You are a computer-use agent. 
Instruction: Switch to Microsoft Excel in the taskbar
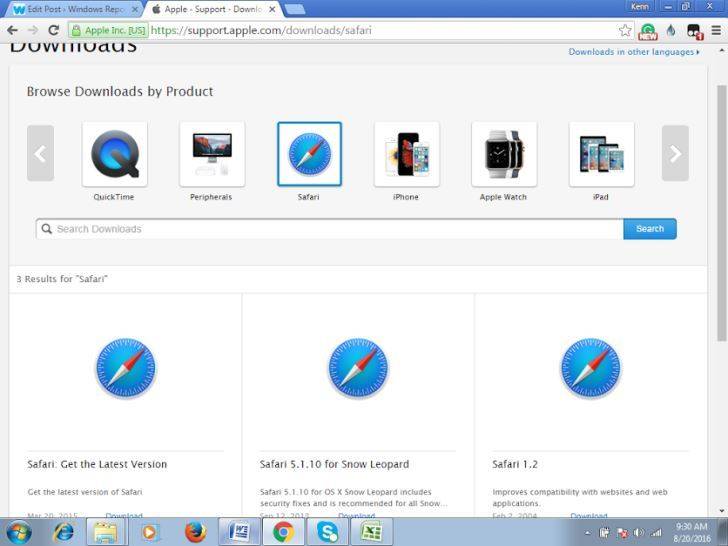click(372, 532)
